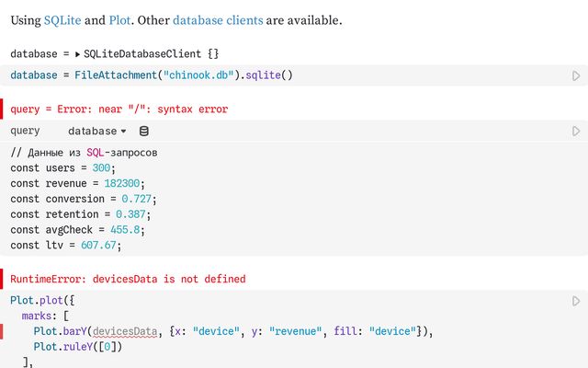Click the 'query = Error' syntax error message

click(119, 109)
